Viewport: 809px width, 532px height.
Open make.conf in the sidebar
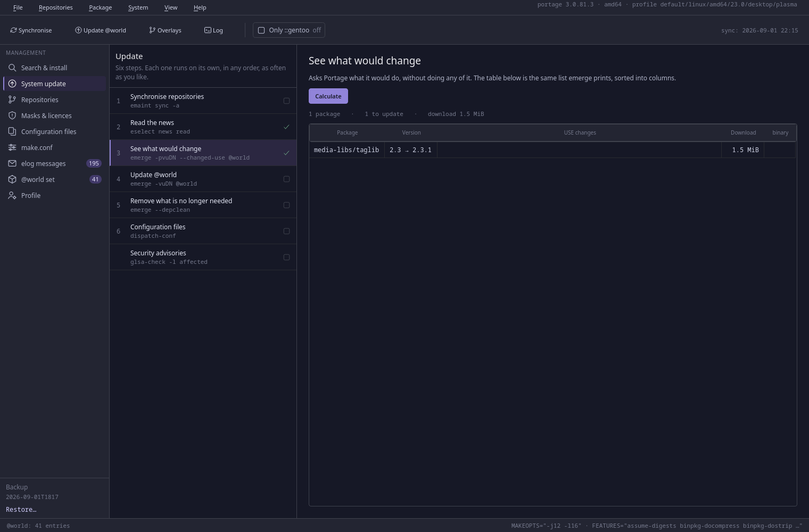[54, 147]
